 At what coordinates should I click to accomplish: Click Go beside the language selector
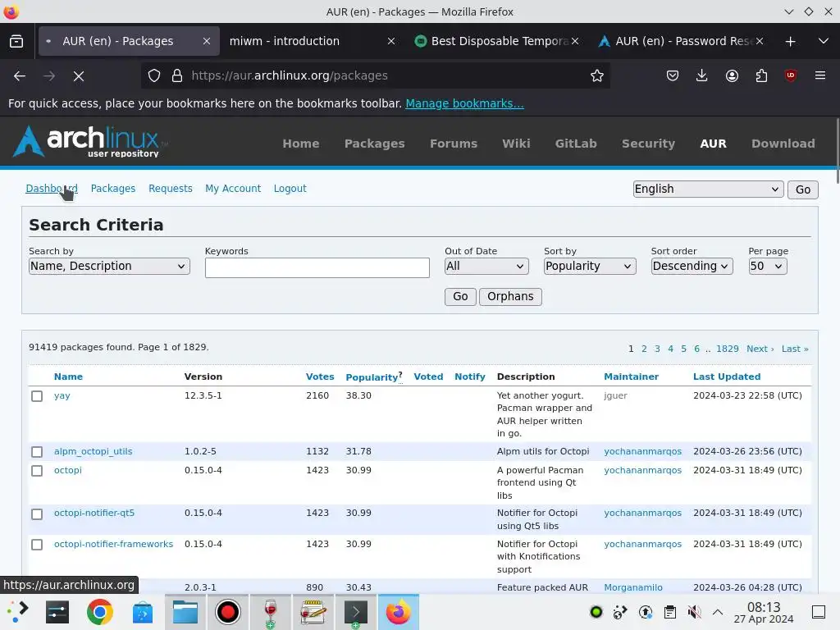[802, 189]
